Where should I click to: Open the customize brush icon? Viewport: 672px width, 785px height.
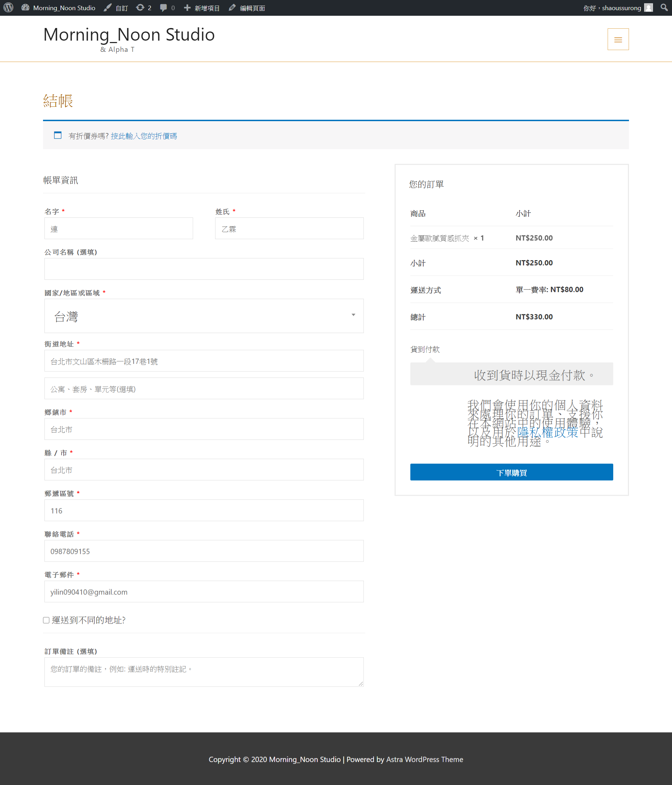pos(107,8)
